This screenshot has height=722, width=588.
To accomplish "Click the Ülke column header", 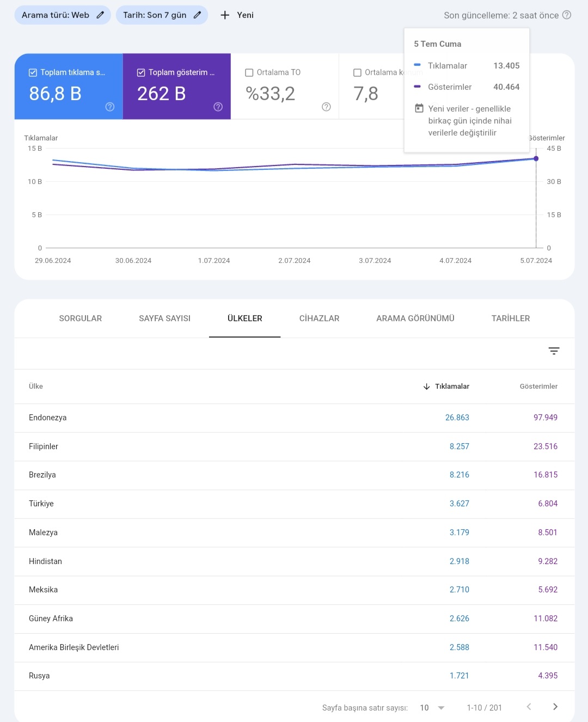I will pyautogui.click(x=36, y=387).
